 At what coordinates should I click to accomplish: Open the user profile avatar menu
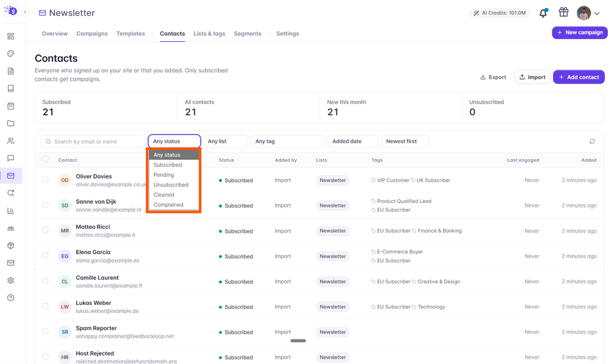(x=588, y=13)
